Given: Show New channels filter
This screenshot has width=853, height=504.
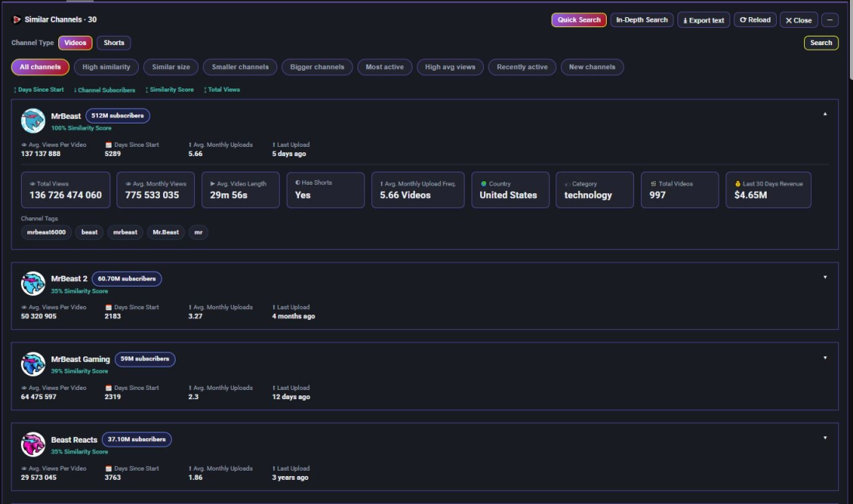Looking at the screenshot, I should 592,67.
